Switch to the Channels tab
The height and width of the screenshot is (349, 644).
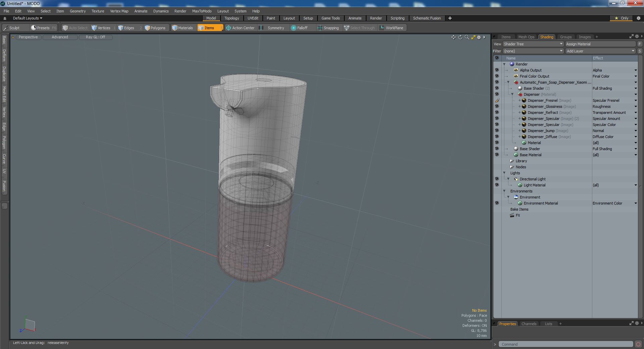point(529,324)
